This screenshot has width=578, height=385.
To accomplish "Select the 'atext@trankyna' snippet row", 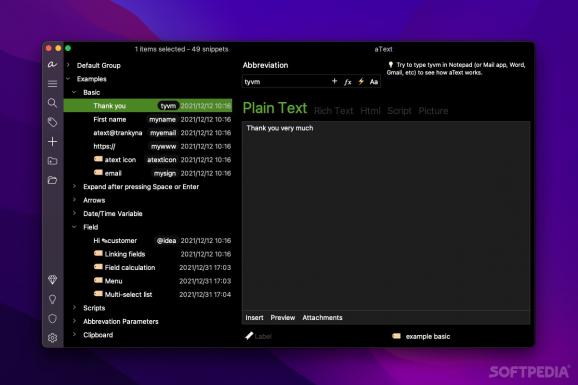I will [x=148, y=133].
